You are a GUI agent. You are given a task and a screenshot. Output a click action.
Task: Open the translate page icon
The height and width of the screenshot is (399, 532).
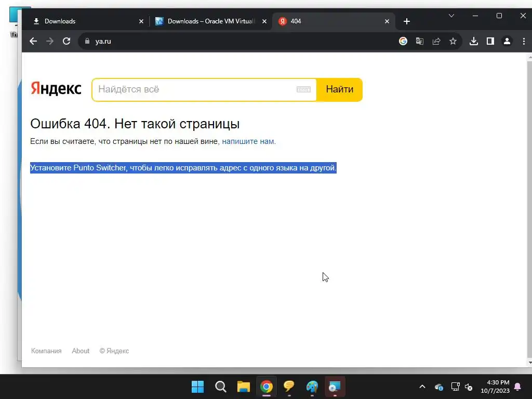(x=420, y=42)
